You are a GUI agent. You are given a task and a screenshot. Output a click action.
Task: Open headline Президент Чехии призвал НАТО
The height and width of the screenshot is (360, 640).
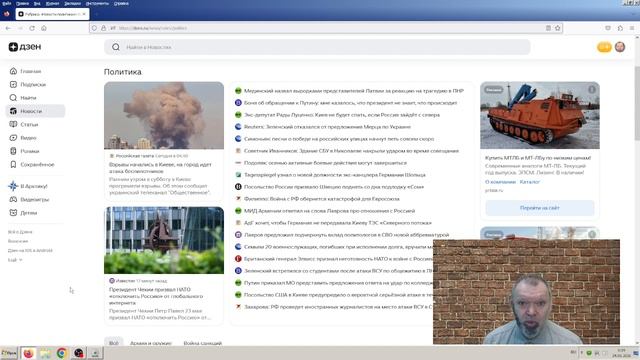pos(156,296)
